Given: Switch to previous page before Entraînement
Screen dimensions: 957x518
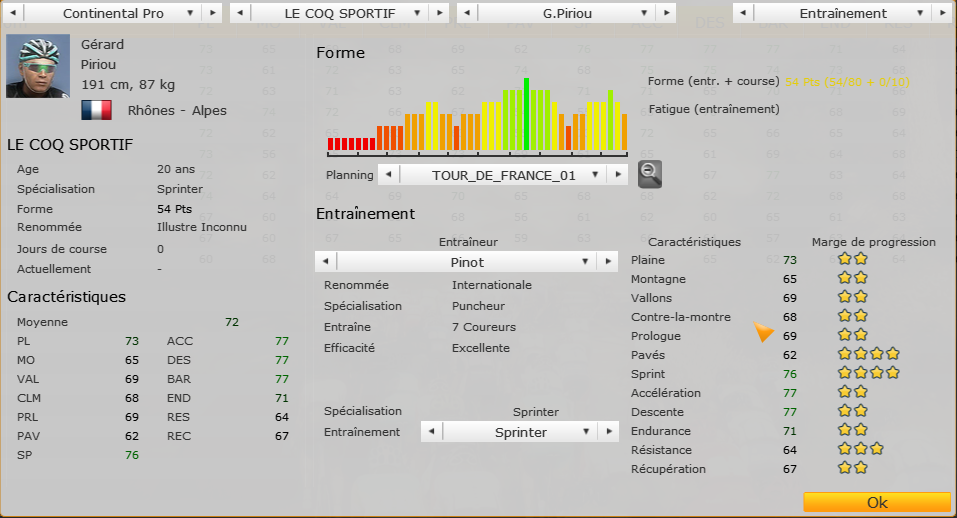Looking at the screenshot, I should pos(743,13).
